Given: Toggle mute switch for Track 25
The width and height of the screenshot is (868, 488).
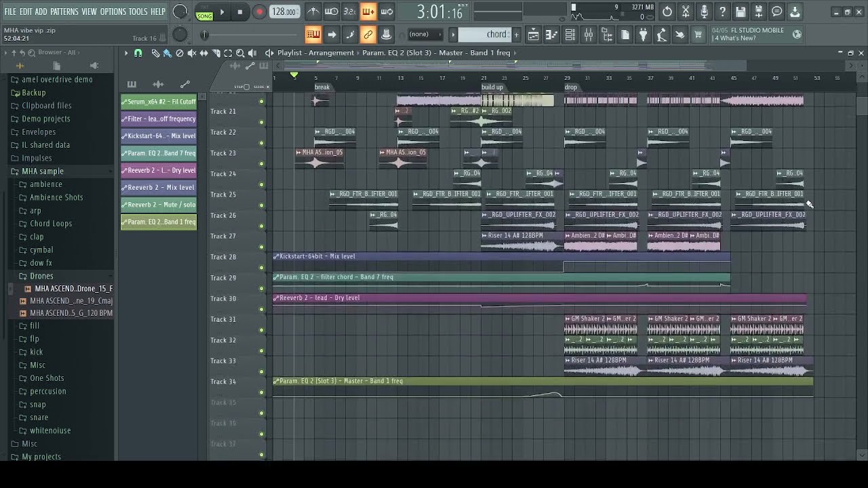Looking at the screenshot, I should (x=262, y=206).
